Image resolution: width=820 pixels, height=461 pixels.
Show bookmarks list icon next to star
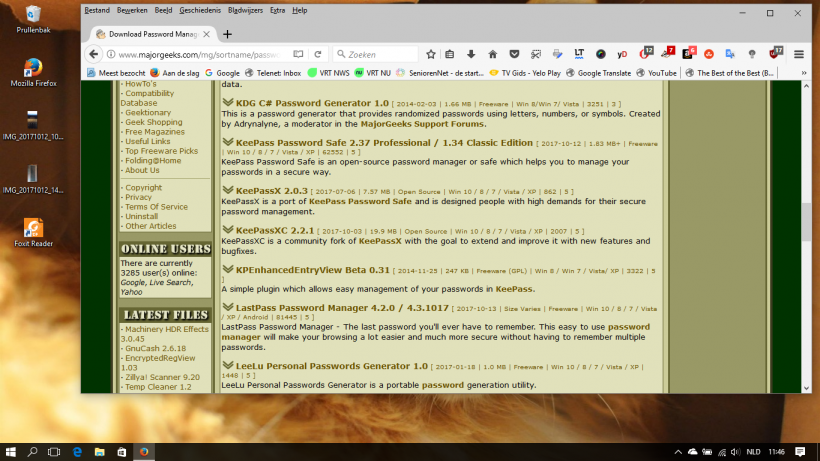pyautogui.click(x=450, y=54)
